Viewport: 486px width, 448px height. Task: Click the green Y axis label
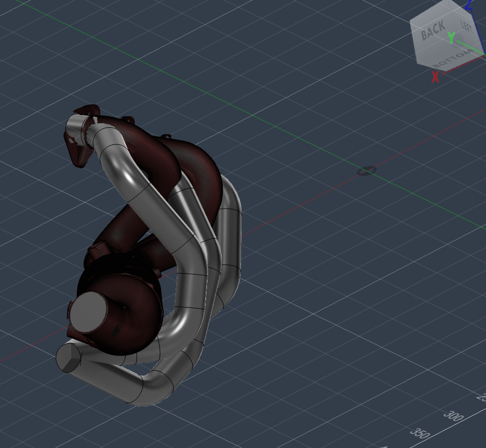coord(451,38)
